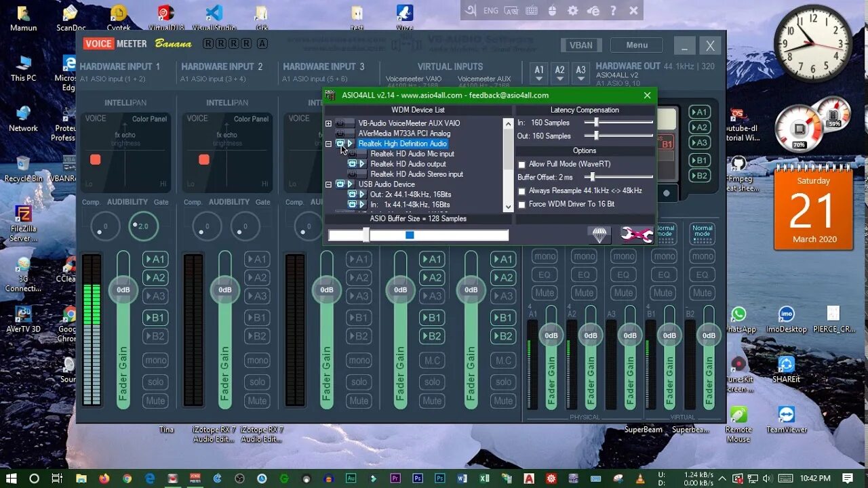Toggle B2 on Voicemeeter VAIO virtual input strip

pos(432,336)
